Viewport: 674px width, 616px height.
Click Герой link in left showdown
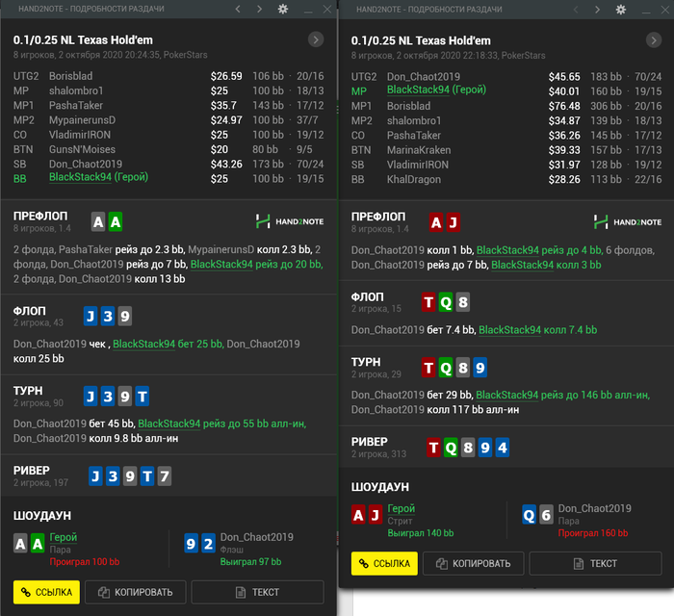64,537
